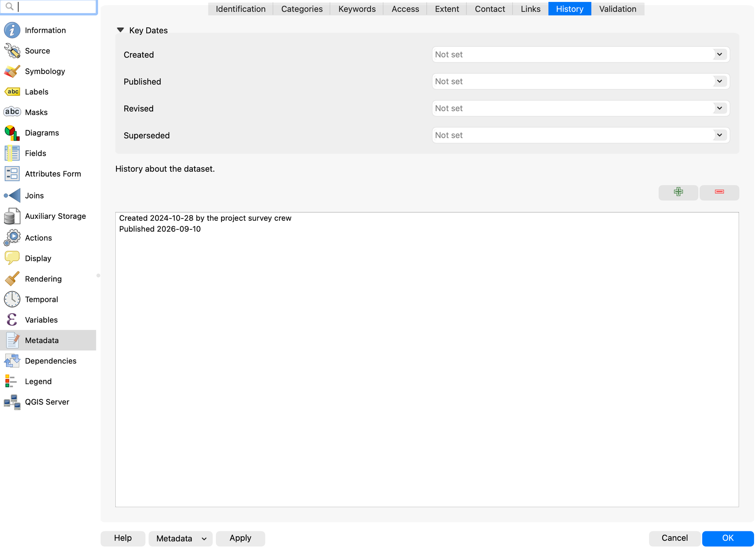Switch to the Identification tab

point(240,9)
